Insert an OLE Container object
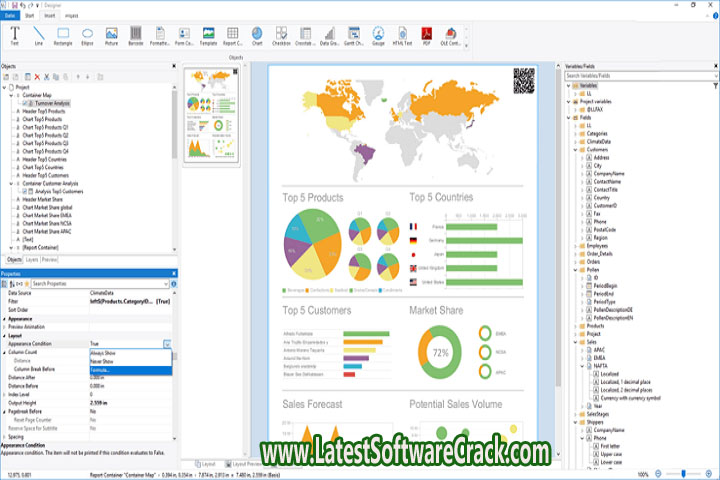 [450, 36]
